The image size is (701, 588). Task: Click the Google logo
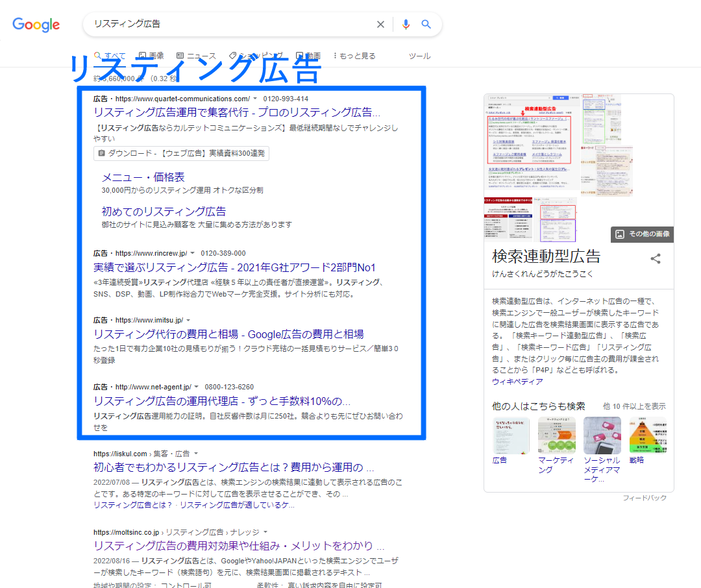[36, 25]
